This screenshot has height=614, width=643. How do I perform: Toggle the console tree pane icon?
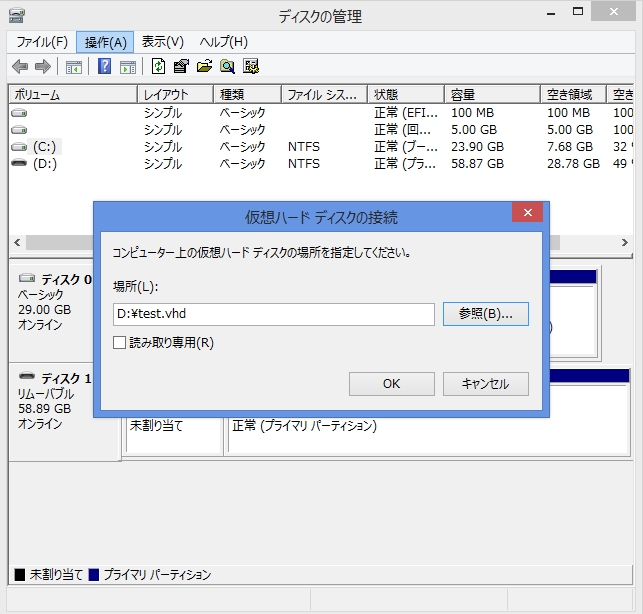pos(73,67)
